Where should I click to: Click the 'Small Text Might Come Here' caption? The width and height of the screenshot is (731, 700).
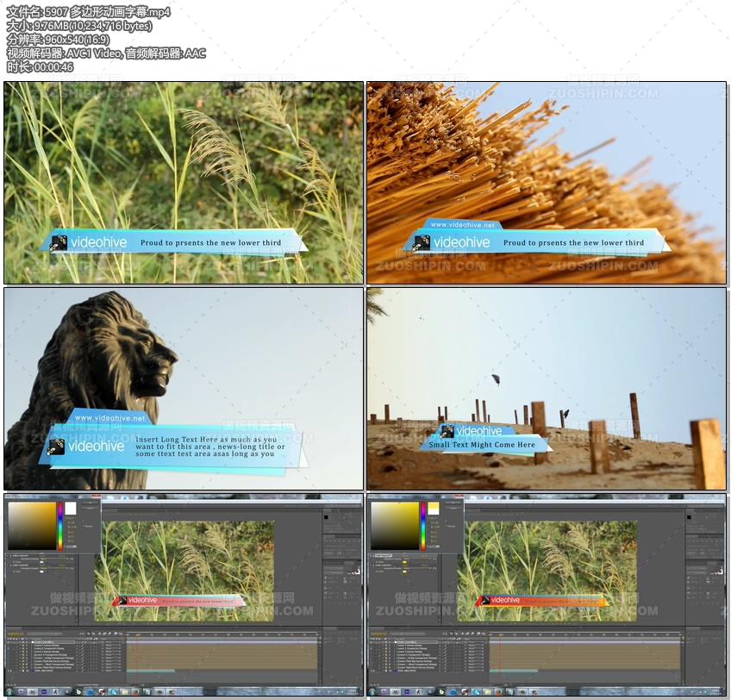point(482,445)
